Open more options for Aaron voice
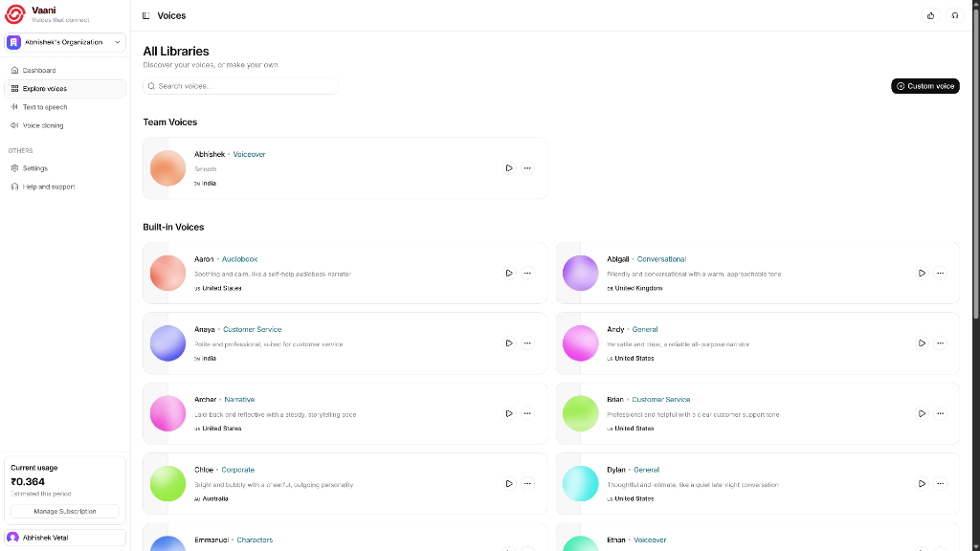Image resolution: width=980 pixels, height=551 pixels. 527,273
